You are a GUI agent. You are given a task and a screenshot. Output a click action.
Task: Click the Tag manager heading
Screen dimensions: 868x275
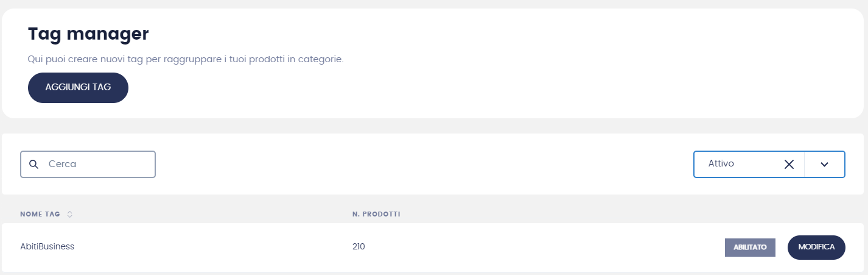tap(88, 34)
